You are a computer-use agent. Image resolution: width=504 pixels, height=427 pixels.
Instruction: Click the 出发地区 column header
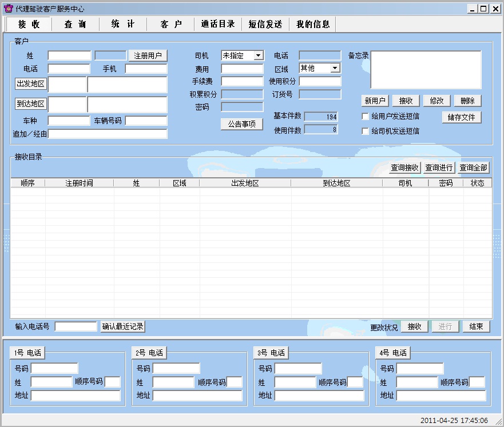[245, 183]
